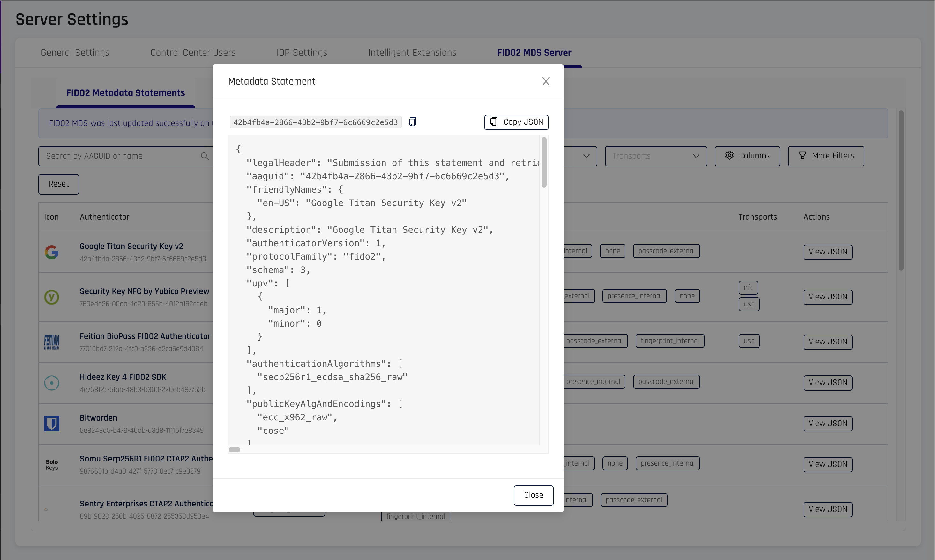
Task: Click the JSON vertical scrollbar thumb
Action: (x=544, y=162)
